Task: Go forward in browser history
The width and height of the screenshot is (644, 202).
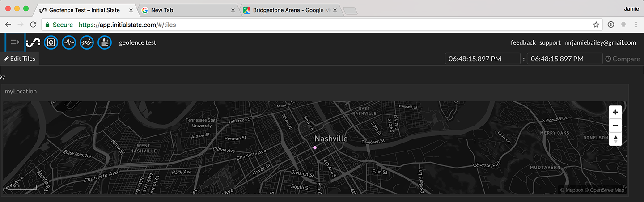Action: [20, 25]
